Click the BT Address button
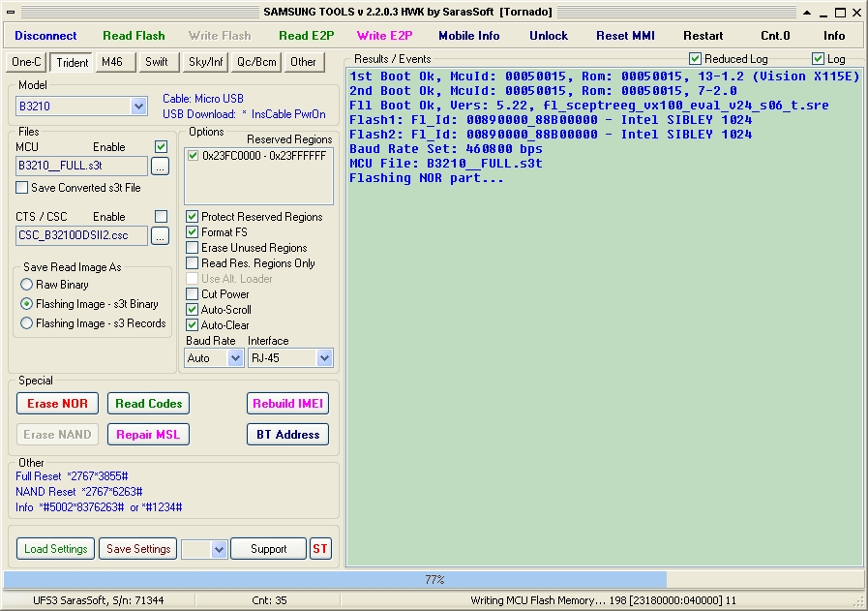 coord(287,435)
